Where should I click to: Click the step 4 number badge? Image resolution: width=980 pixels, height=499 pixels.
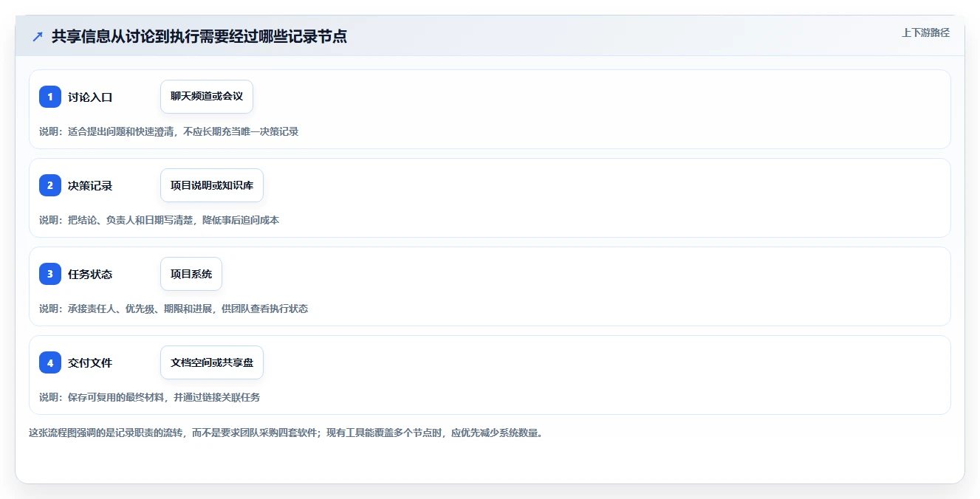tap(50, 362)
